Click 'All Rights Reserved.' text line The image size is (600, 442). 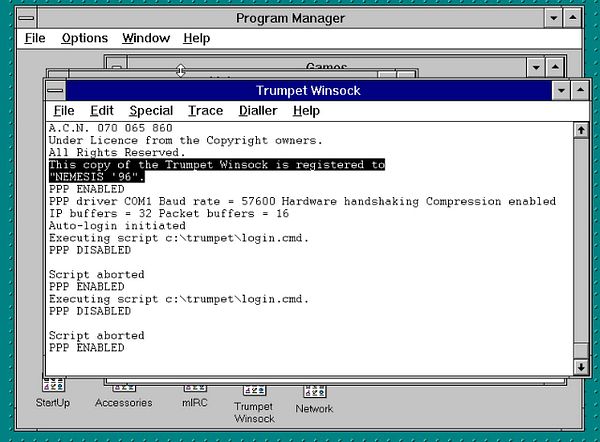(117, 152)
